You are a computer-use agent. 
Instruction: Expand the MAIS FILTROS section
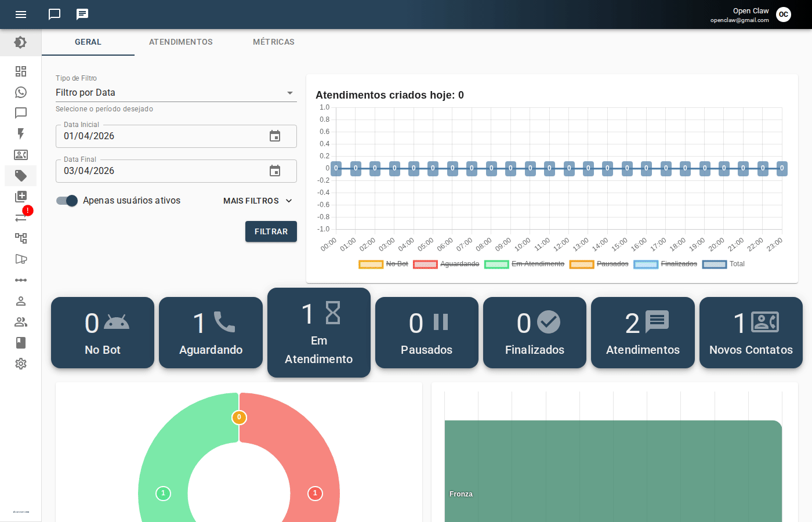pos(258,201)
